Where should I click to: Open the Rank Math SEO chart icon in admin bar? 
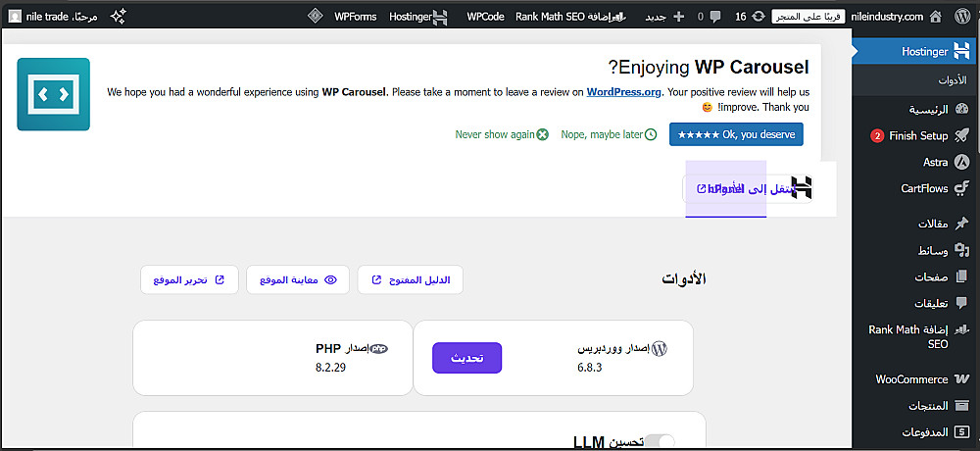coord(620,17)
